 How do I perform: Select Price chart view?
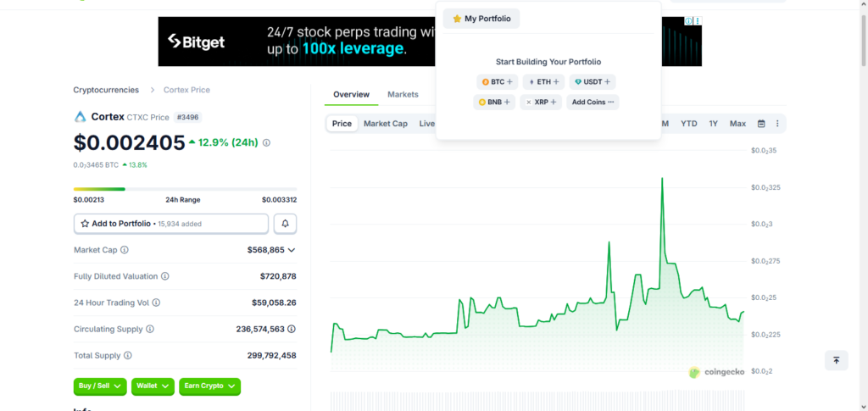(x=342, y=124)
